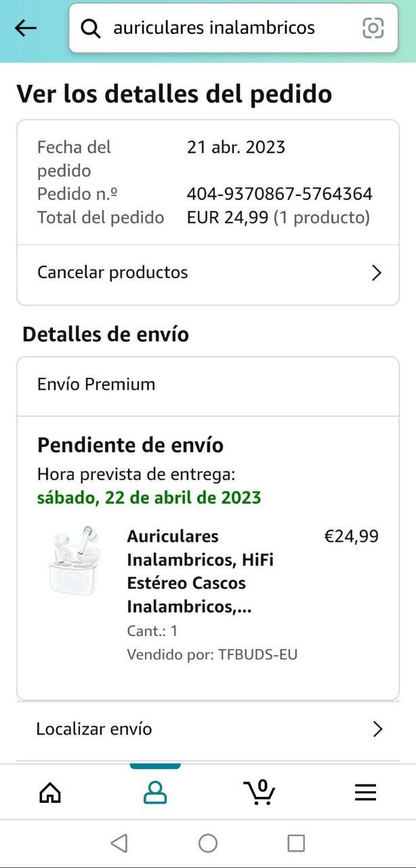Screen dimensions: 416x868
Task: Expand Localizar envío chevron
Action: pos(377,730)
